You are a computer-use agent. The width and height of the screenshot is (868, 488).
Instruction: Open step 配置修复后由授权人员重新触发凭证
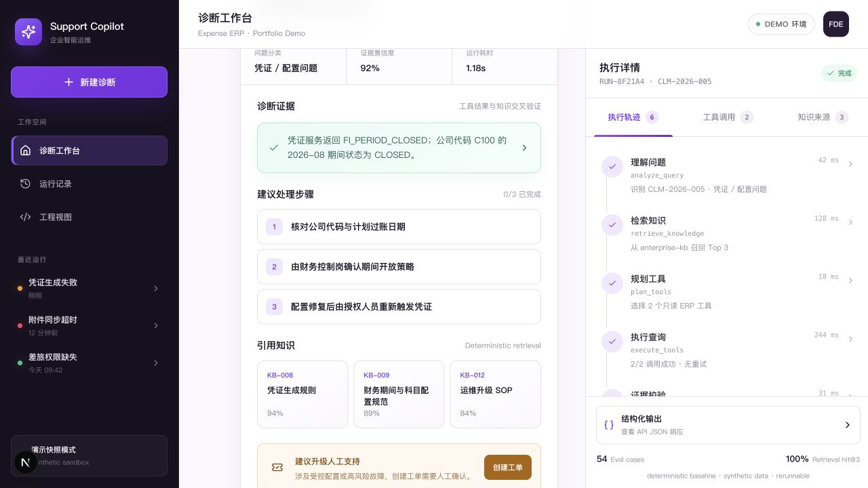click(399, 306)
